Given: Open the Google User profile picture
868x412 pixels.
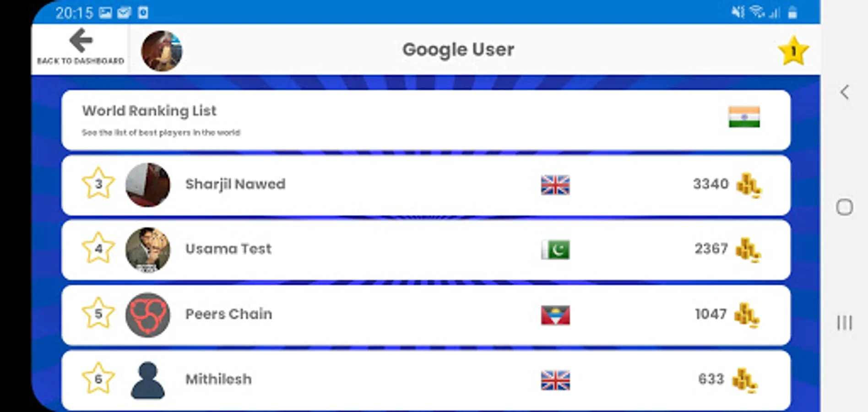Looking at the screenshot, I should pos(162,51).
